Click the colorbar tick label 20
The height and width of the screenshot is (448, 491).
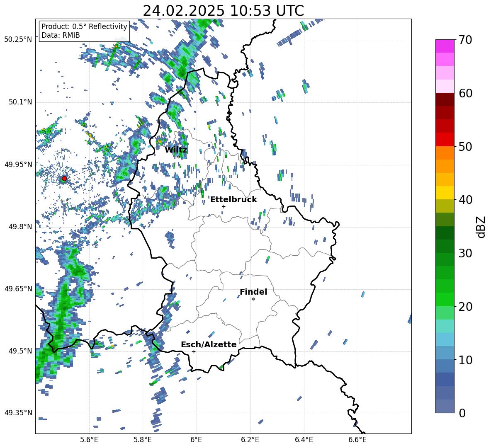pos(465,307)
